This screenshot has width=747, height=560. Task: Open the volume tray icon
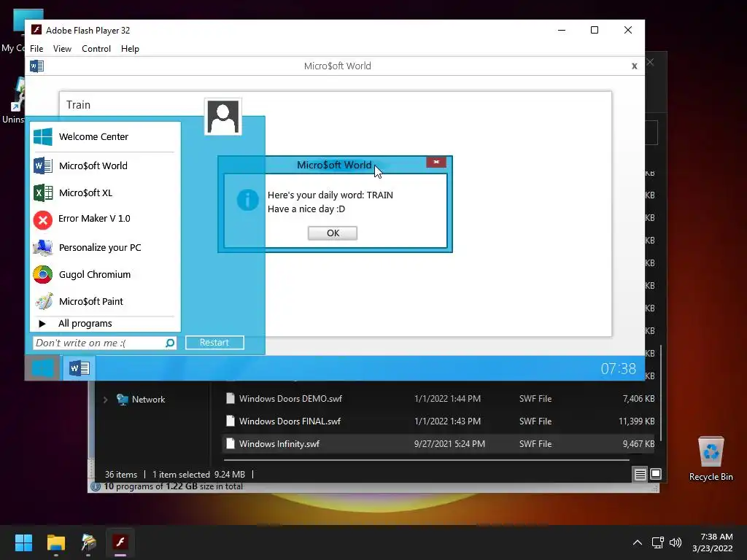(x=675, y=542)
